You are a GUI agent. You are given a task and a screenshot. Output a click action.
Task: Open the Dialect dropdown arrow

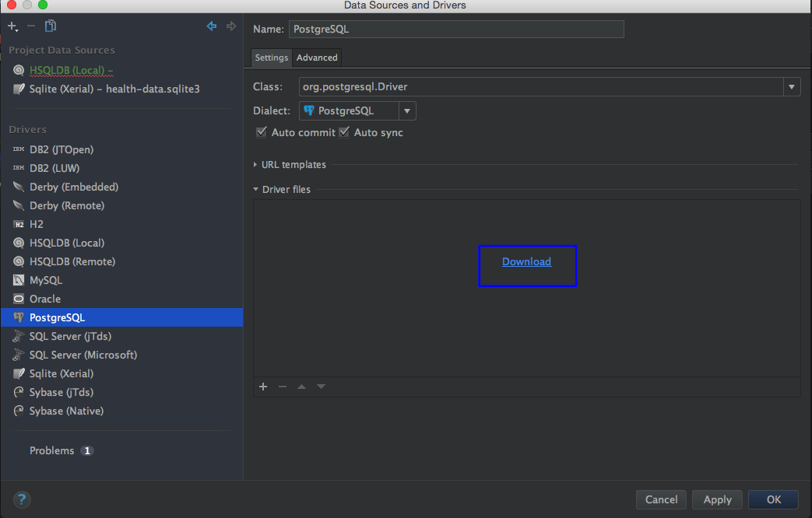click(x=407, y=110)
